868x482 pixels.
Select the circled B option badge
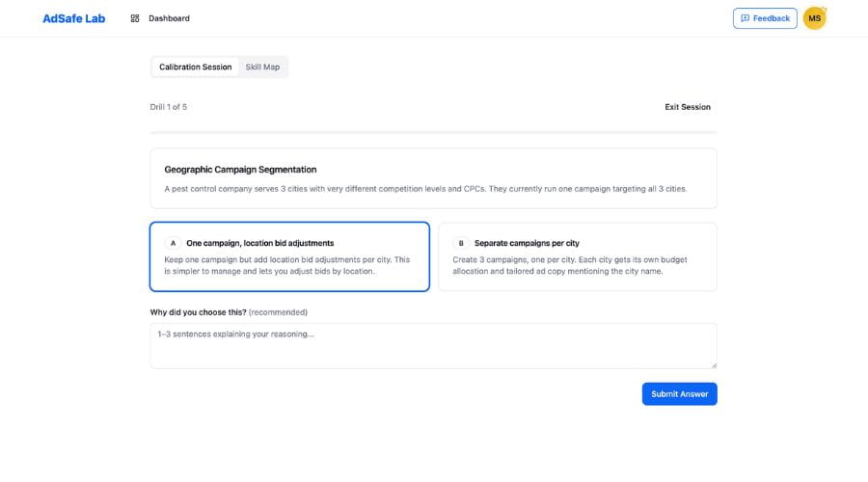pos(461,243)
